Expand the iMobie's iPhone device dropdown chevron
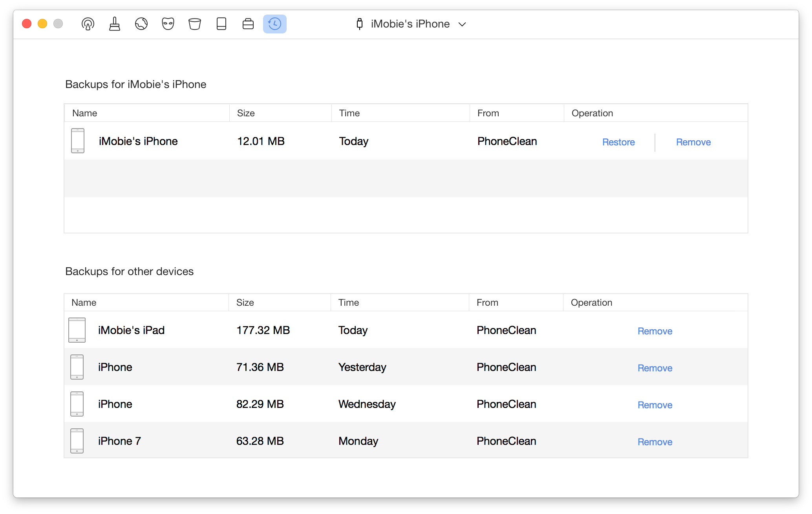Viewport: 812px width, 514px height. click(x=462, y=24)
